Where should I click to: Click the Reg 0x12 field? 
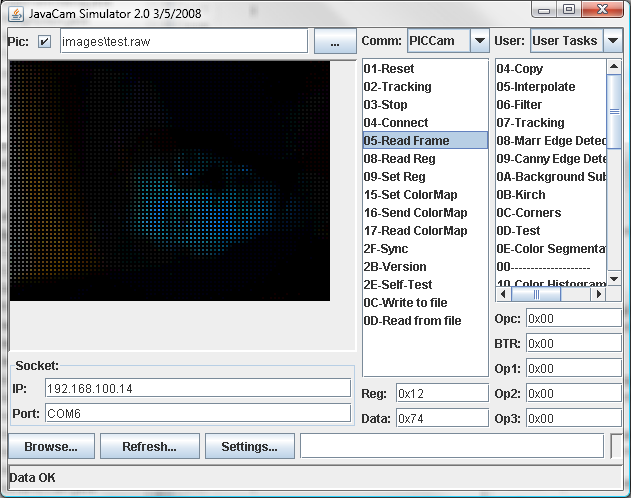[442, 393]
